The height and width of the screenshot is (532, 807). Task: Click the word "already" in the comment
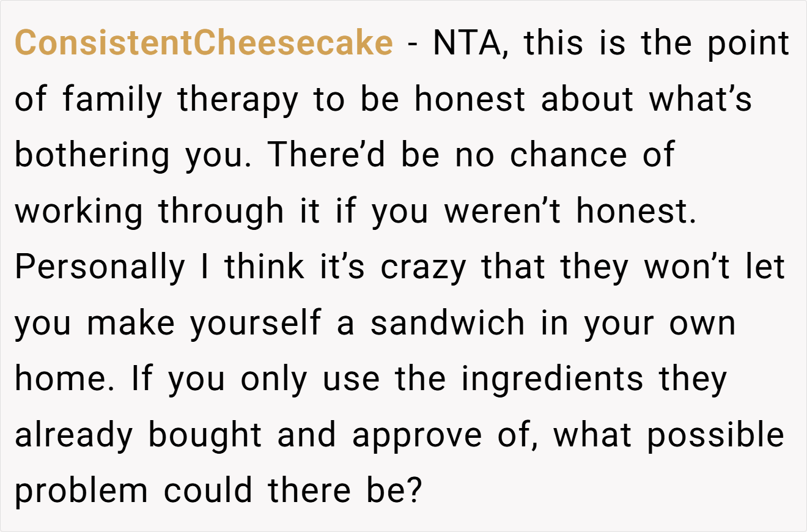point(73,435)
